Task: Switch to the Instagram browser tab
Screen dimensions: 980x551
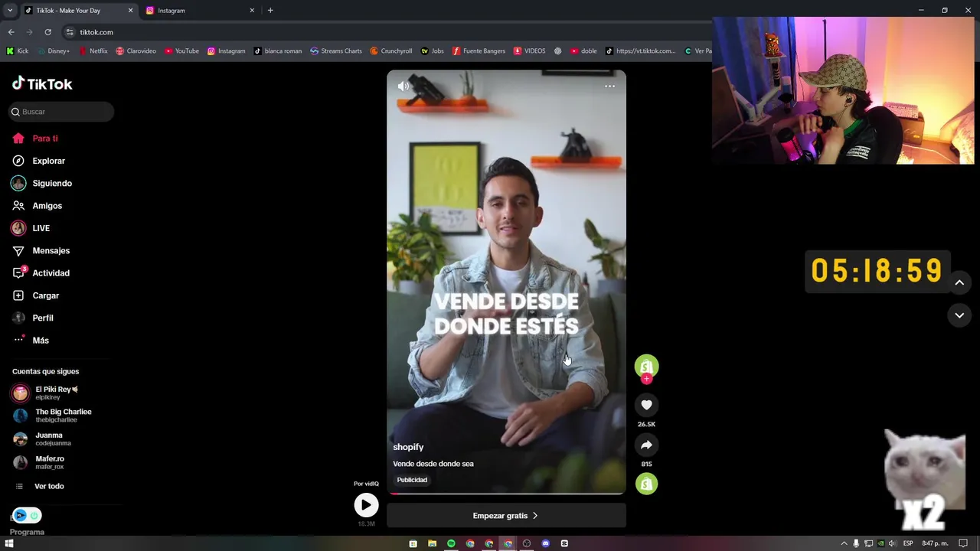Action: point(199,11)
